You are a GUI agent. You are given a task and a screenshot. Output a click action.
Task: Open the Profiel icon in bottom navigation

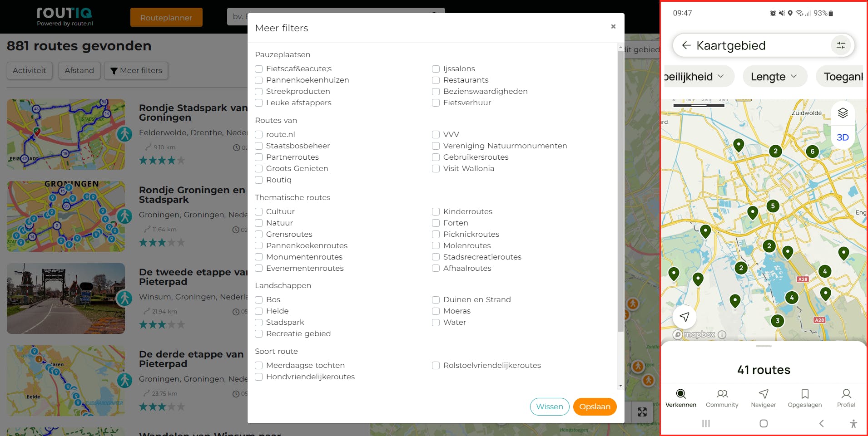(x=846, y=394)
